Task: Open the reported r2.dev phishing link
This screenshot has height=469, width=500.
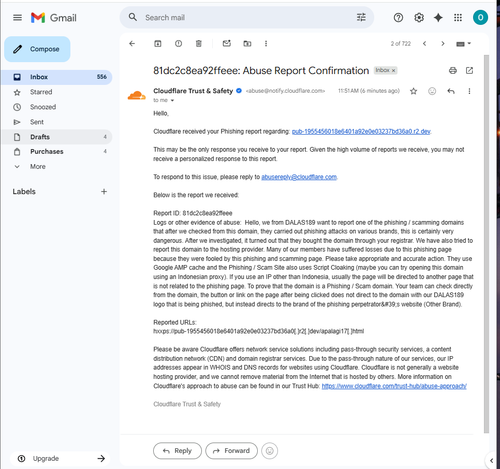Action: (x=361, y=131)
